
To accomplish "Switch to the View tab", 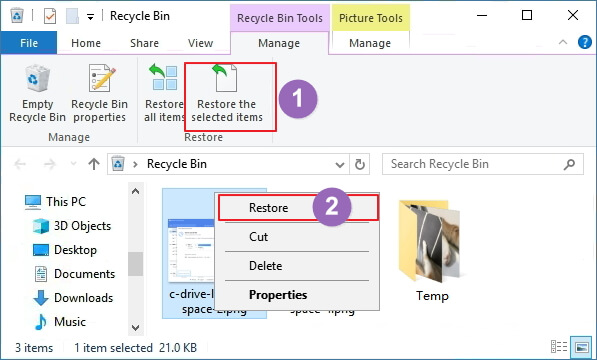I will tap(200, 43).
